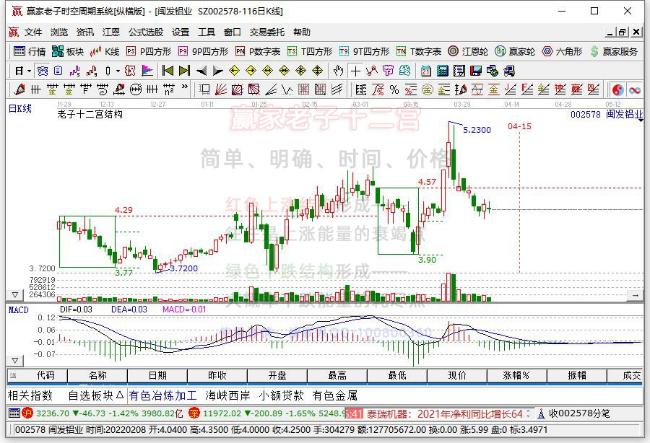Open the 江恩轮 Gann wheel
Image resolution: width=650 pixels, height=443 pixels.
(468, 51)
